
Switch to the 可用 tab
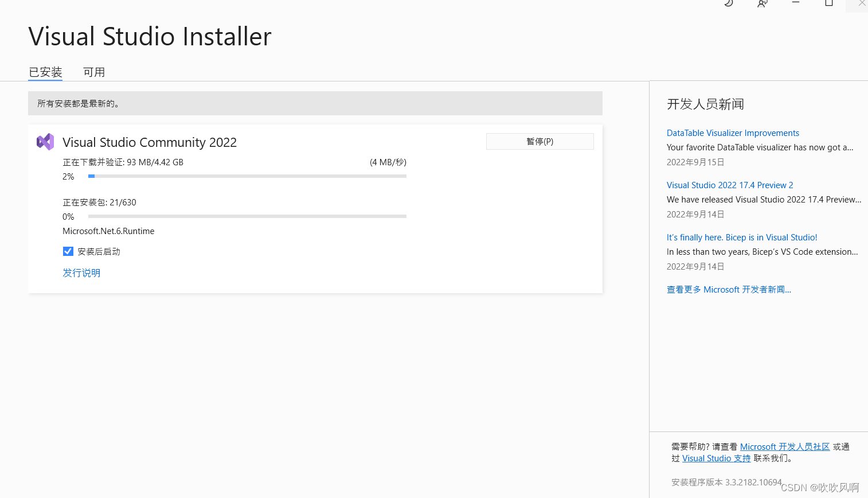pos(94,72)
